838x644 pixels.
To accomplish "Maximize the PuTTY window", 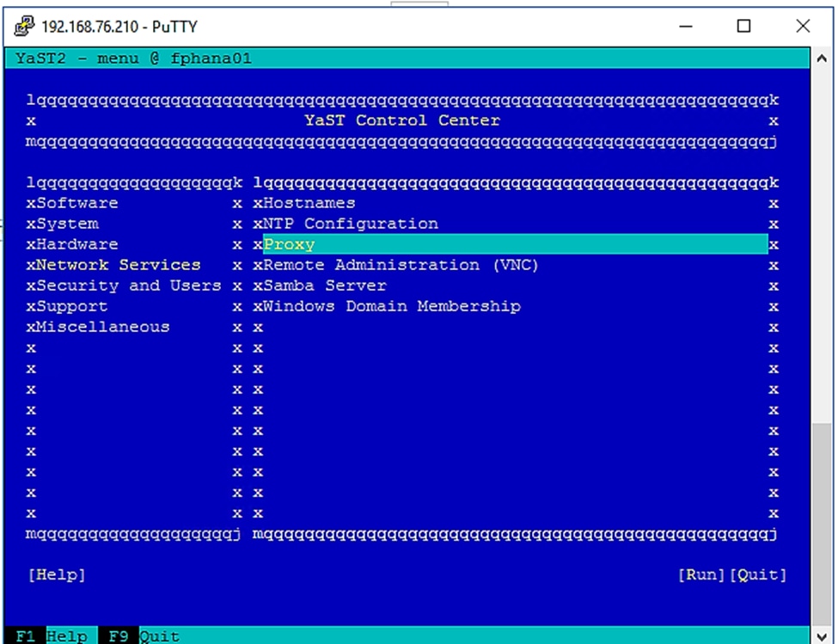I will point(743,26).
